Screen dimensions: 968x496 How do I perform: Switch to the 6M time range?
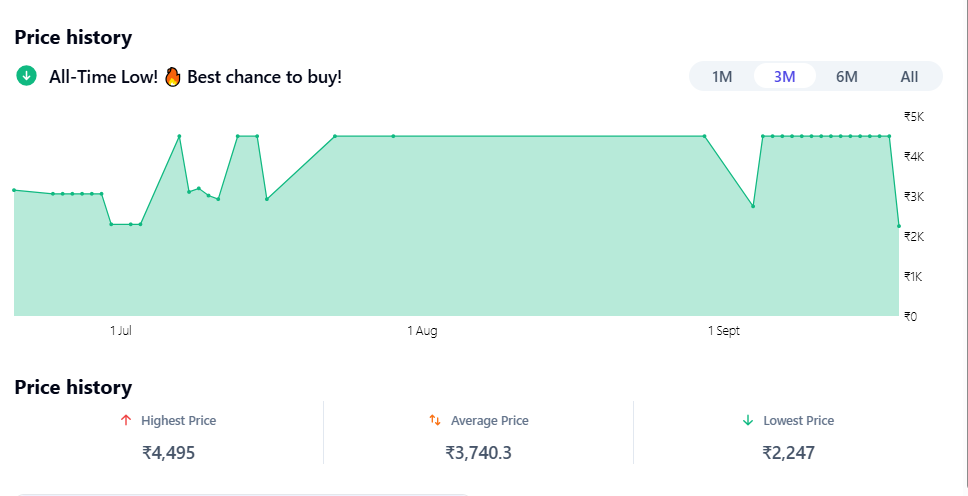[x=846, y=76]
